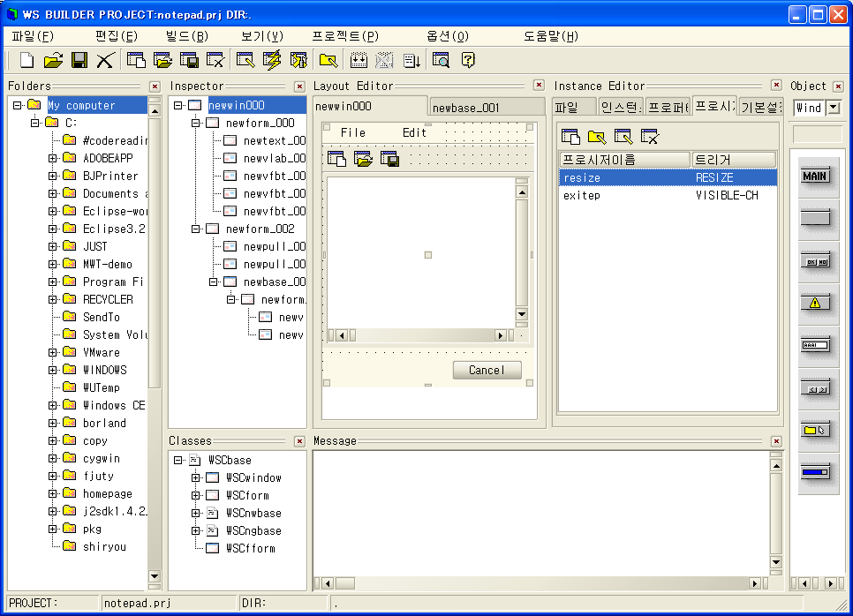Select the newtext_00 item in Inspector
The image size is (853, 616).
tap(275, 141)
